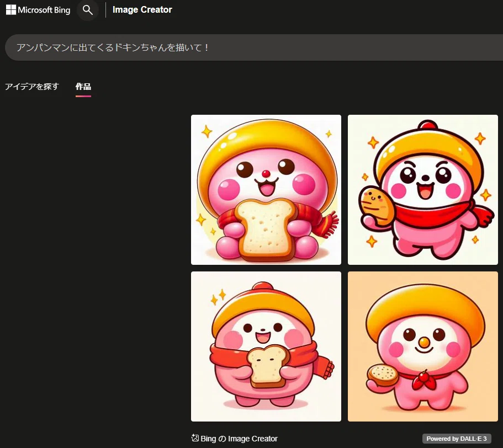Viewport: 503px width, 448px height.
Task: Click the Powered by DALL·E 3 badge
Action: 457,439
